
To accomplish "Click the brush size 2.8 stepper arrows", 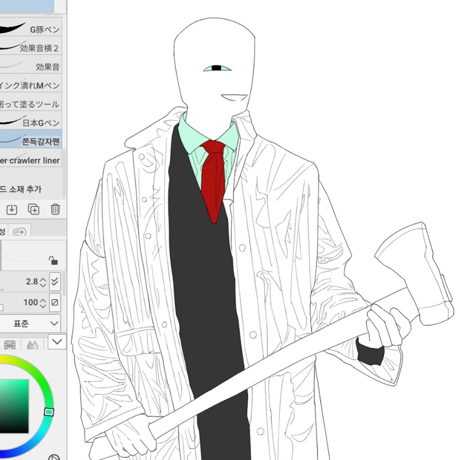I will pyautogui.click(x=43, y=282).
